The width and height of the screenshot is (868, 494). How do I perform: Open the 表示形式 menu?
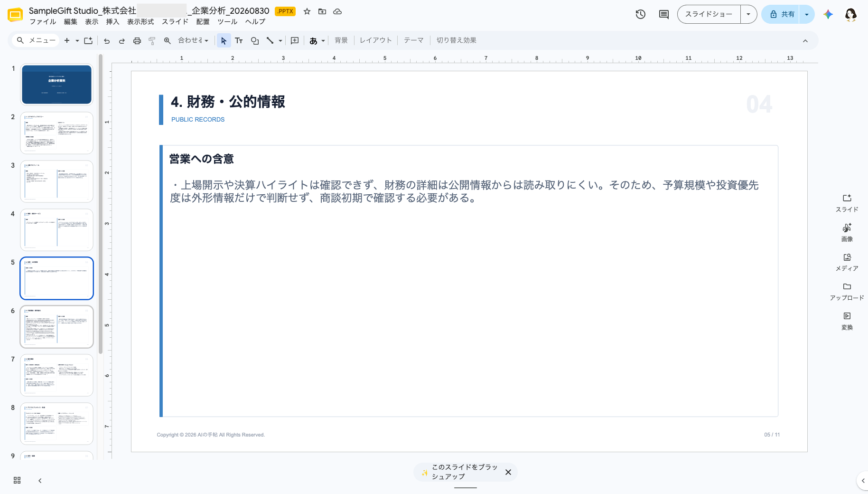click(140, 22)
